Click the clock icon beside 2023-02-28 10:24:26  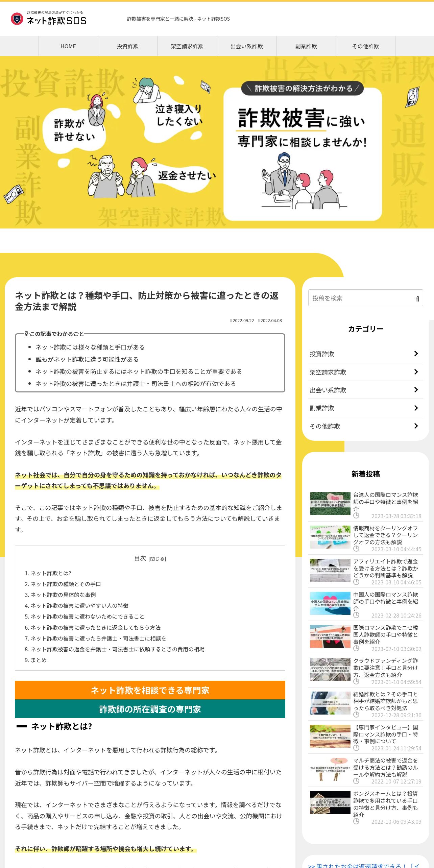[x=356, y=615]
